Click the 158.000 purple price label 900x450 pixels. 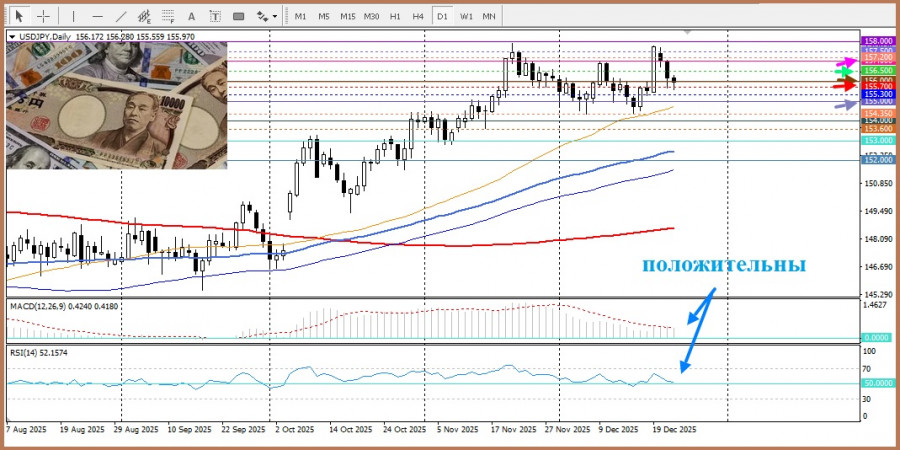(x=878, y=41)
